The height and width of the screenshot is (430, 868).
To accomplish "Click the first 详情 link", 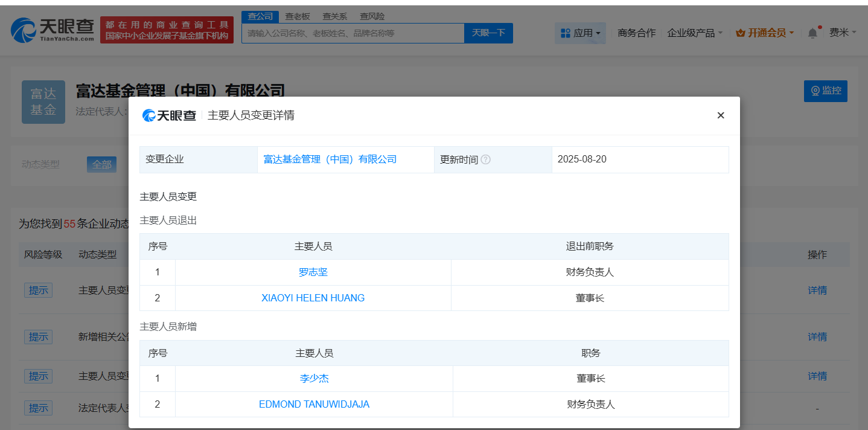I will (x=817, y=290).
